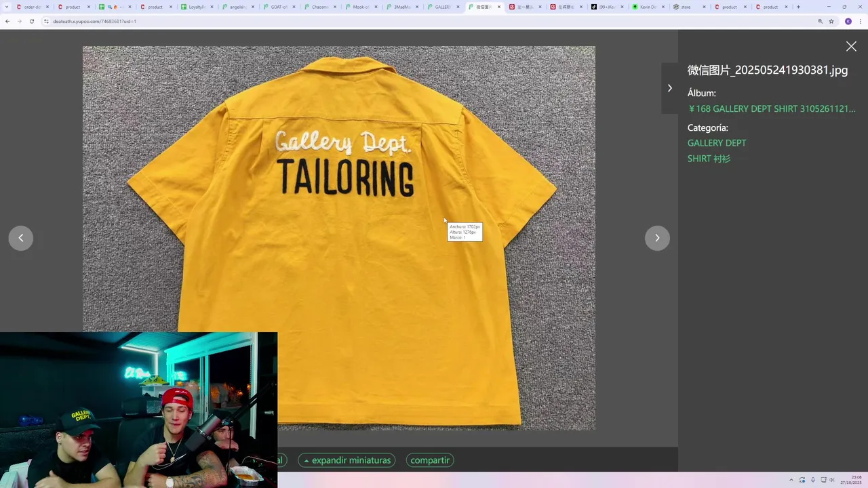
Task: Switch to the angelkin Yupoo tab
Action: coord(237,7)
